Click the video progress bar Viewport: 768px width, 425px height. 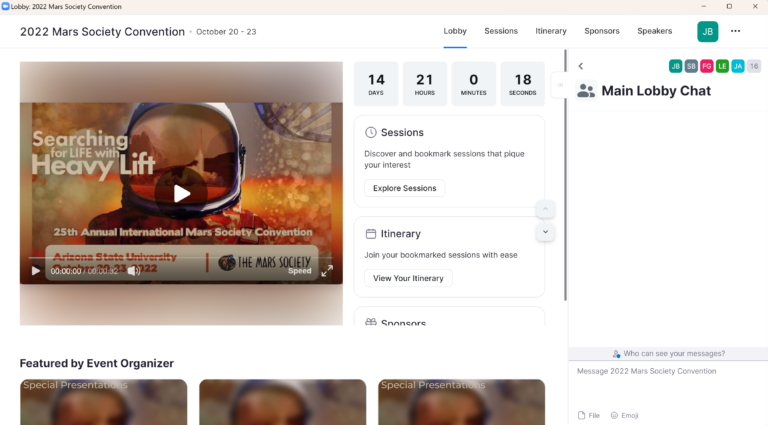[x=181, y=258]
